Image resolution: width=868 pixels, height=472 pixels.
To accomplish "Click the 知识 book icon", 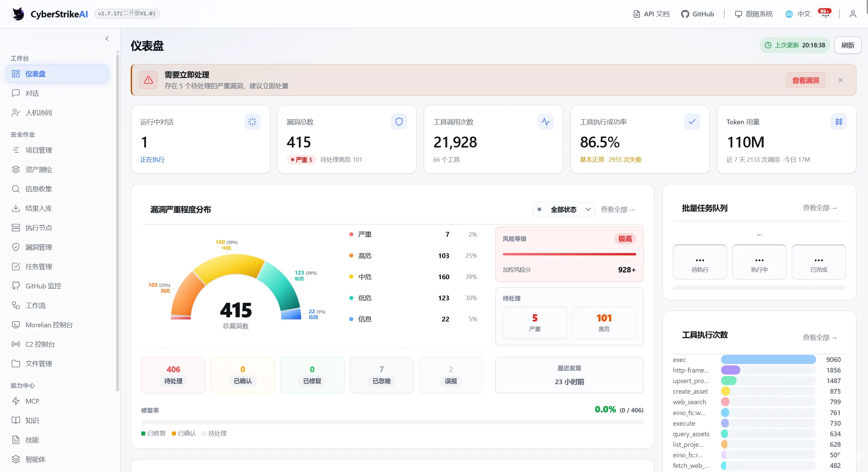I will (x=16, y=421).
